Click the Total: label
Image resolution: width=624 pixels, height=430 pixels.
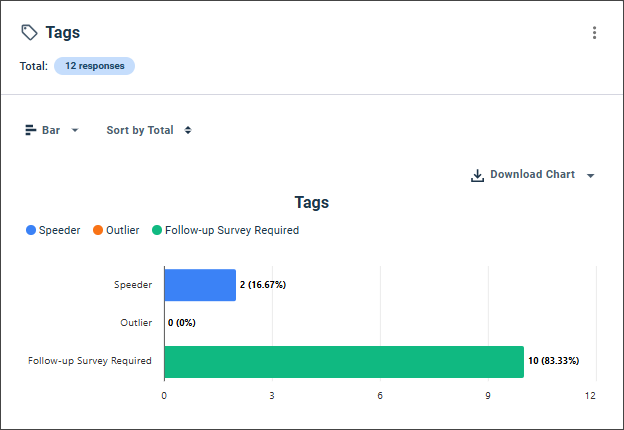34,66
